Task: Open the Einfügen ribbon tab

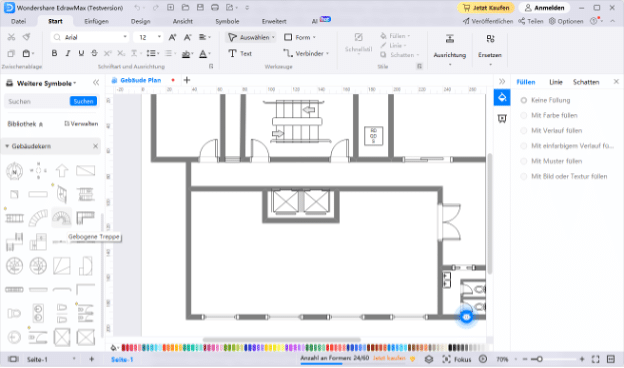Action: [x=96, y=21]
